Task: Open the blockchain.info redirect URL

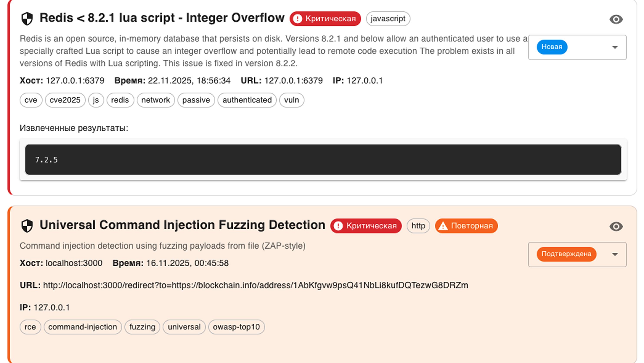Action: point(255,285)
